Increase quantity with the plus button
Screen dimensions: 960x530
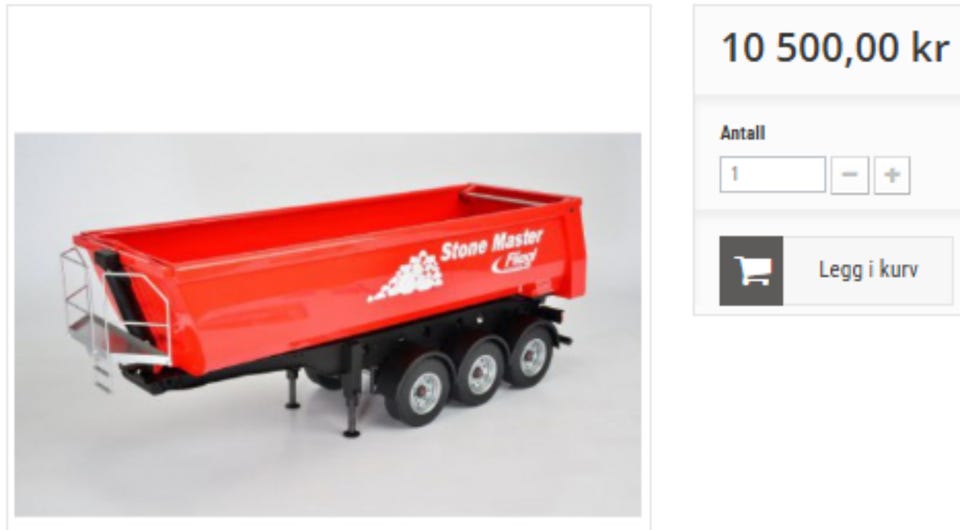coord(892,175)
